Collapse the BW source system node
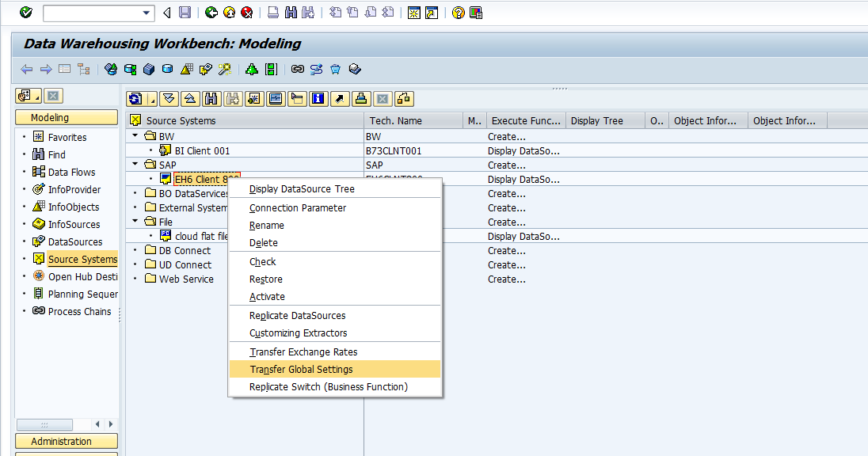 coord(133,136)
